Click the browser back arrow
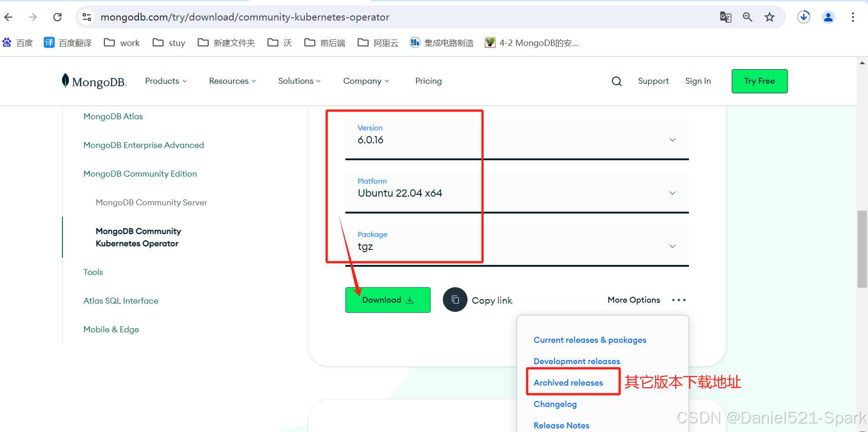The image size is (868, 432). click(9, 17)
